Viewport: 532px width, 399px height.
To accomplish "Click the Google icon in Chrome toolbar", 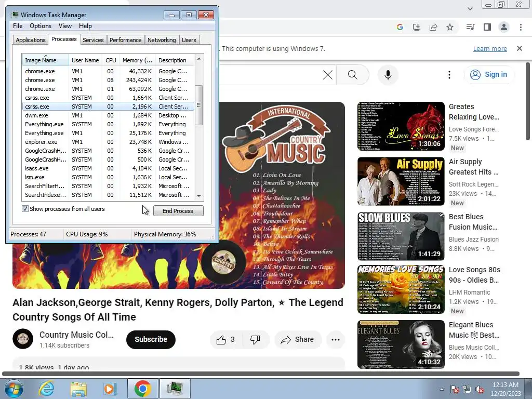I will tap(400, 27).
